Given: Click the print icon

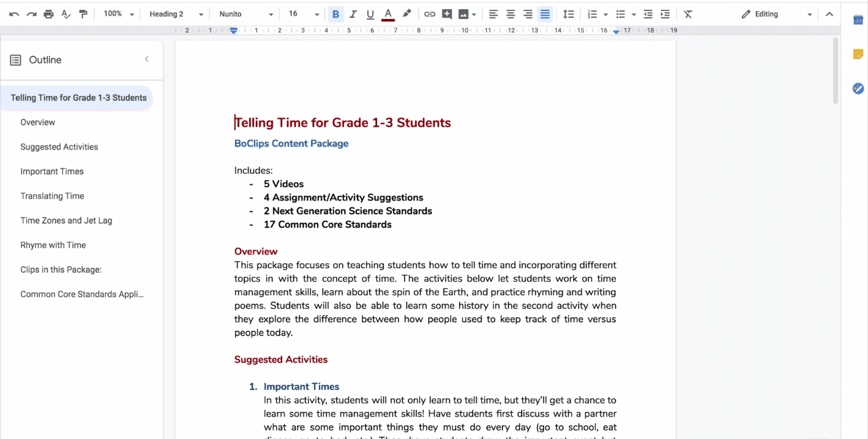Looking at the screenshot, I should pyautogui.click(x=48, y=14).
